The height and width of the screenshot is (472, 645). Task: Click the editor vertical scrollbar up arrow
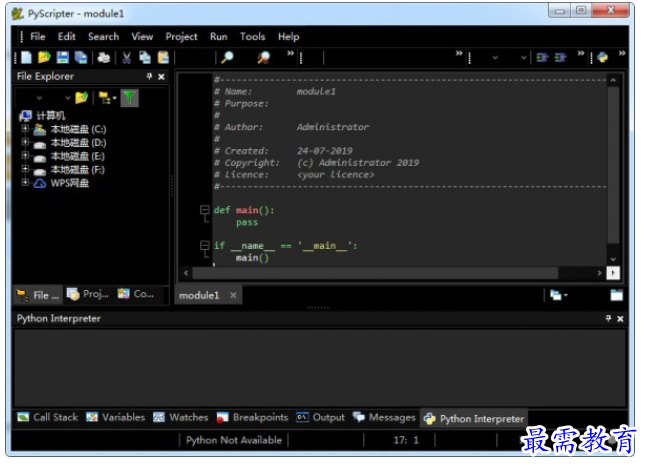pos(613,80)
